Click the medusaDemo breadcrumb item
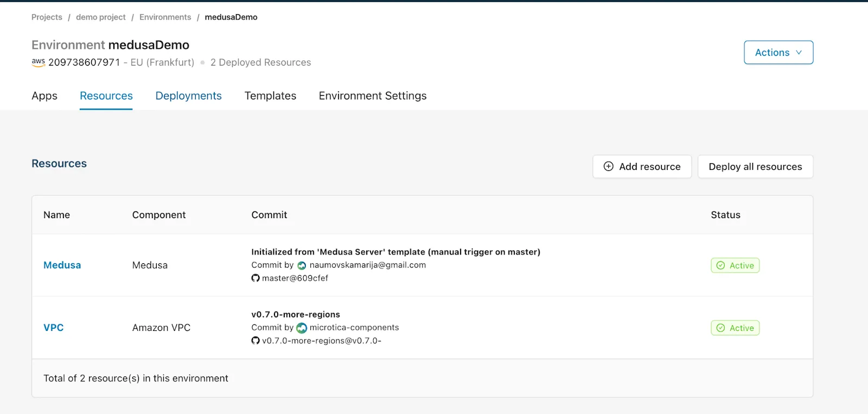This screenshot has width=868, height=414. click(231, 17)
